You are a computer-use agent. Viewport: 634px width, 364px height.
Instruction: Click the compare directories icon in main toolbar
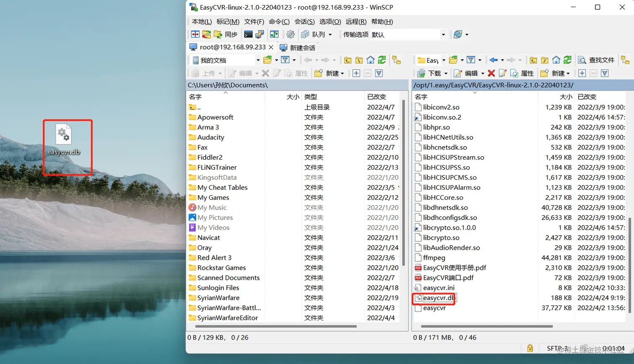click(195, 34)
